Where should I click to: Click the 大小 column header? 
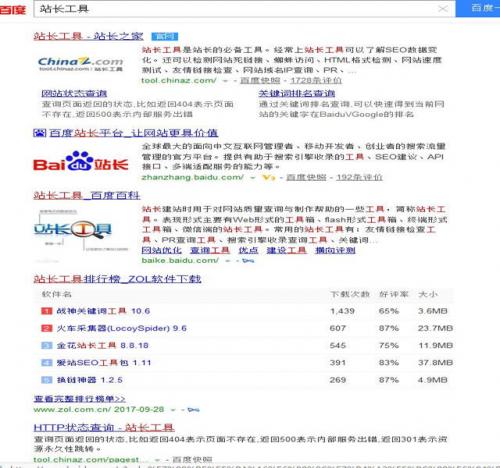(x=428, y=294)
